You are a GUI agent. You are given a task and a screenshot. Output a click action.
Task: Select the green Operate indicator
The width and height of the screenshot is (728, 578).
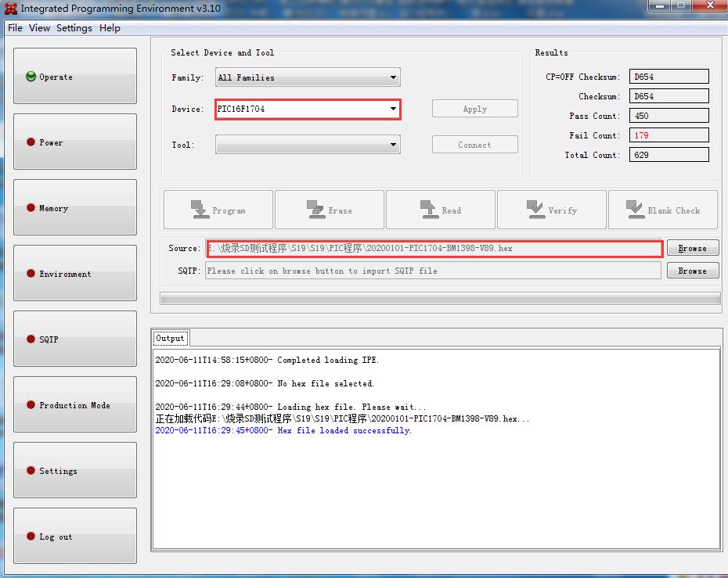pyautogui.click(x=31, y=77)
